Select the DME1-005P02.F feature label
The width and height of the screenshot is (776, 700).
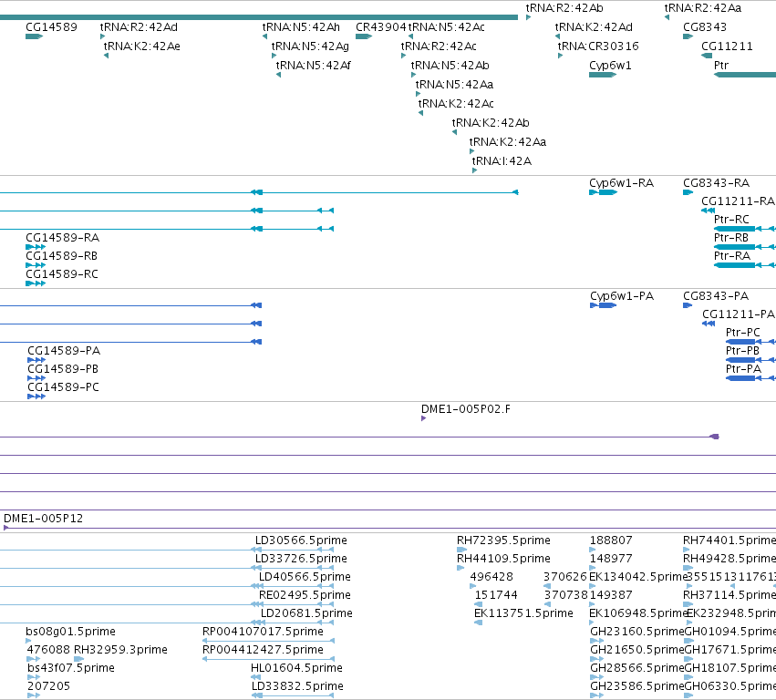click(466, 409)
